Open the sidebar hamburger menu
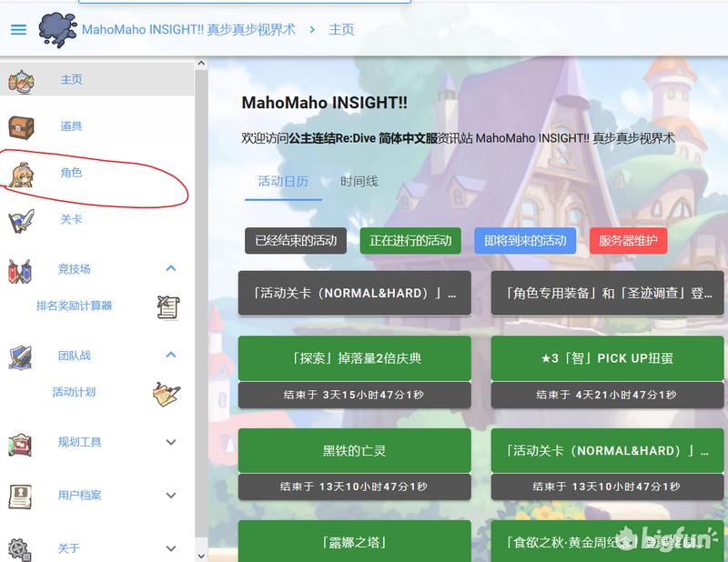Viewport: 728px width, 562px height. coord(18,28)
